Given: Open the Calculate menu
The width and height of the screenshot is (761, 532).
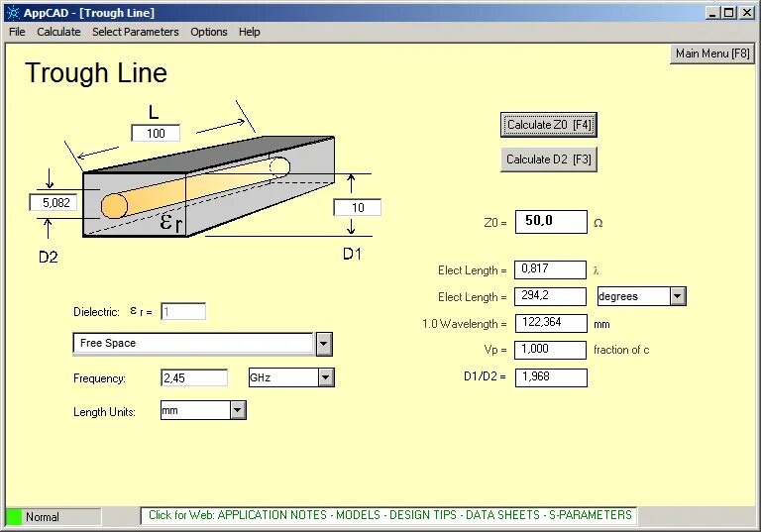Looking at the screenshot, I should 58,32.
